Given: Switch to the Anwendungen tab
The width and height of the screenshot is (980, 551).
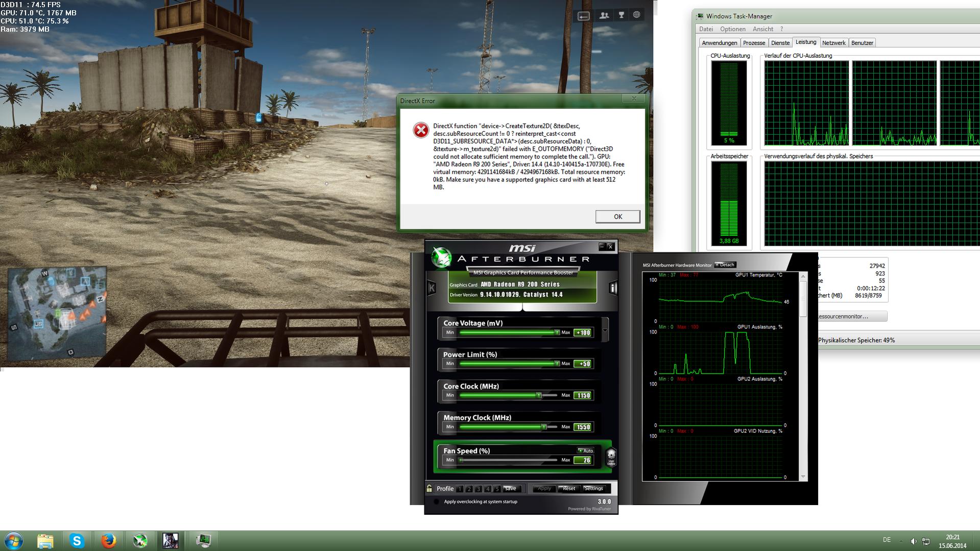Looking at the screenshot, I should (719, 43).
